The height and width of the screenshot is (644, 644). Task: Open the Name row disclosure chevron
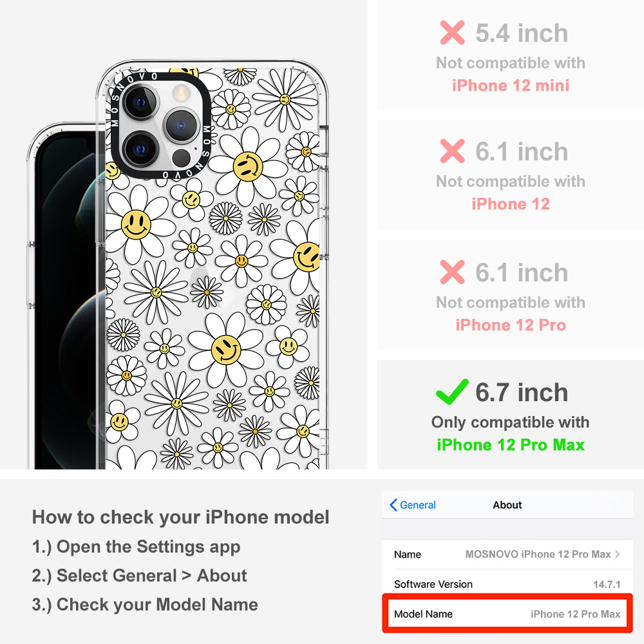coord(618,554)
